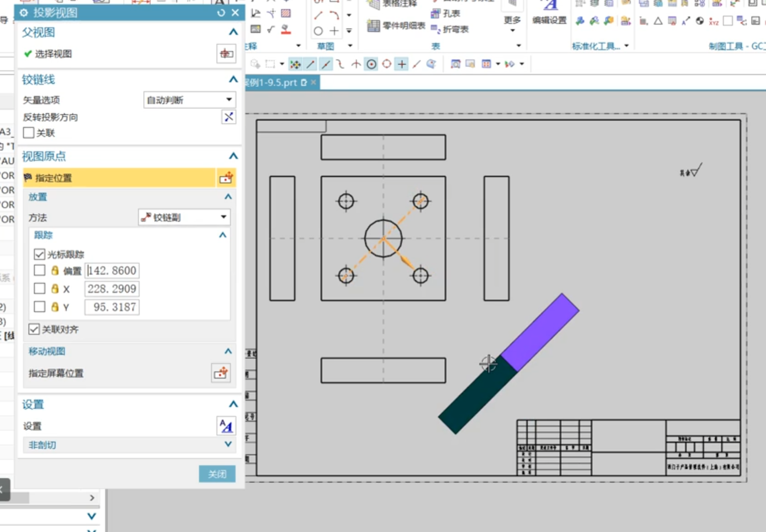Click the image annotation tool

pos(255,29)
